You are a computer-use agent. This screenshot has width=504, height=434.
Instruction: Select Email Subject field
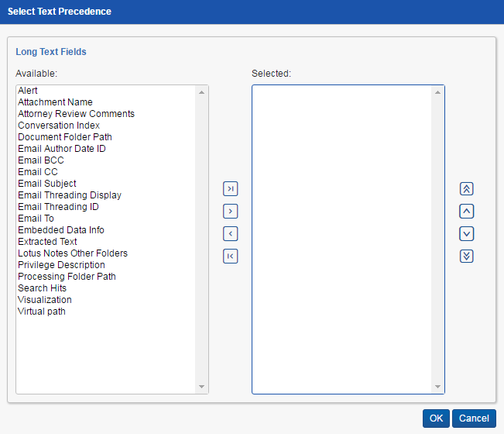pyautogui.click(x=106, y=183)
